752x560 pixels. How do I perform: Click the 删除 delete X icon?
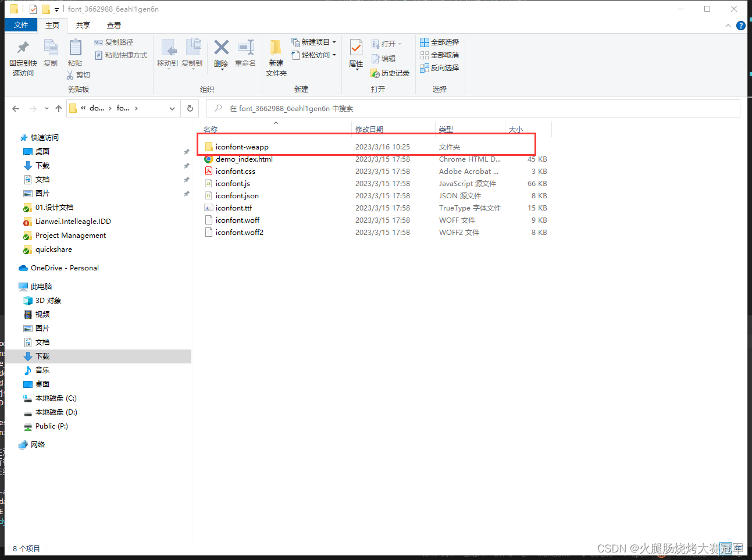click(x=221, y=47)
